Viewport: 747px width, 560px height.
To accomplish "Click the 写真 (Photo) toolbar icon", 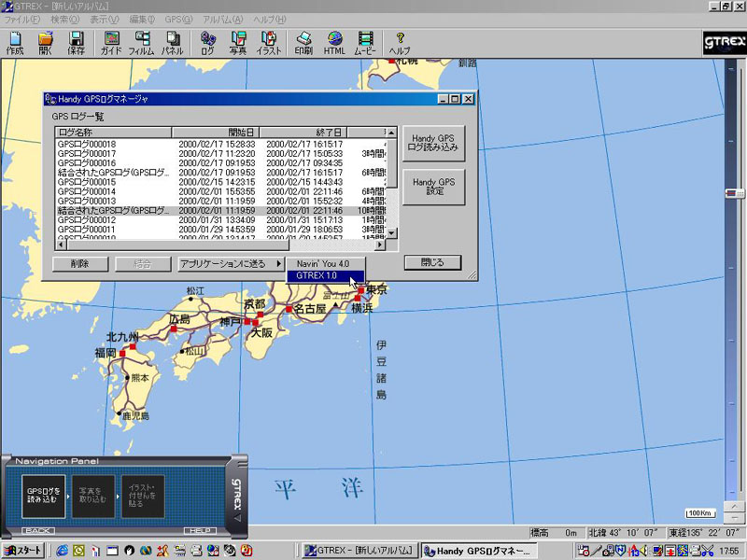I will pos(238,43).
